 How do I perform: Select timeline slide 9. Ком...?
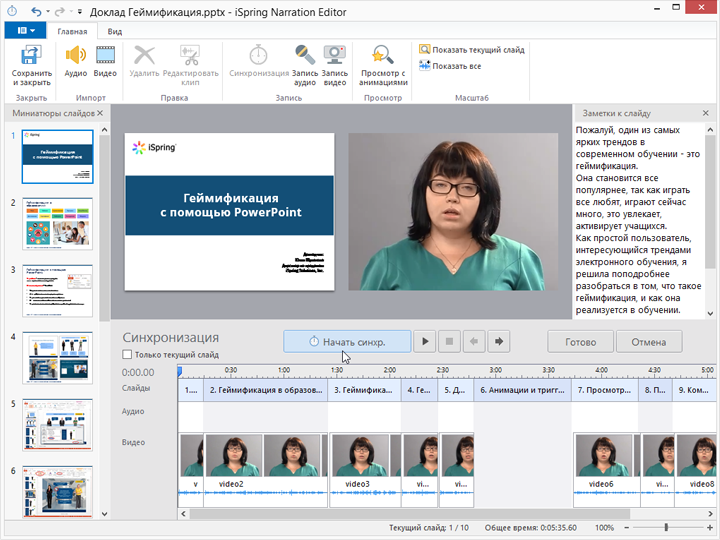point(694,390)
